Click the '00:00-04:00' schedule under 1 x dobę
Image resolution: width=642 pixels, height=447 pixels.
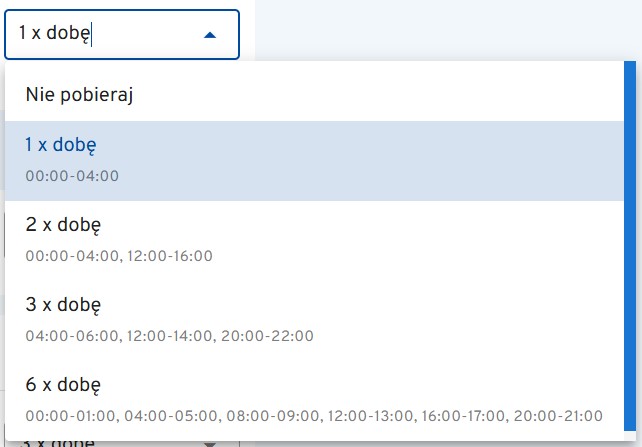tap(72, 176)
